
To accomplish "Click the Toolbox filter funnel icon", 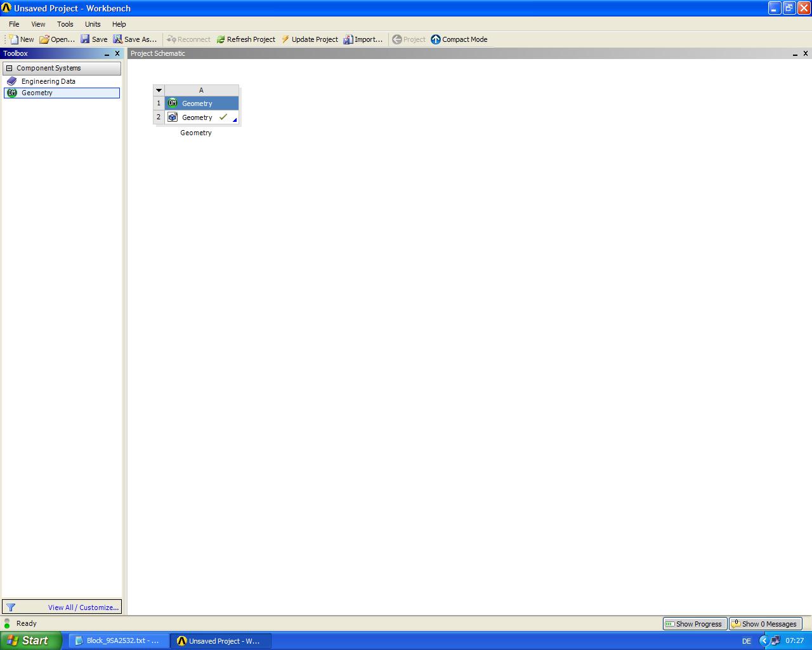I will [11, 607].
